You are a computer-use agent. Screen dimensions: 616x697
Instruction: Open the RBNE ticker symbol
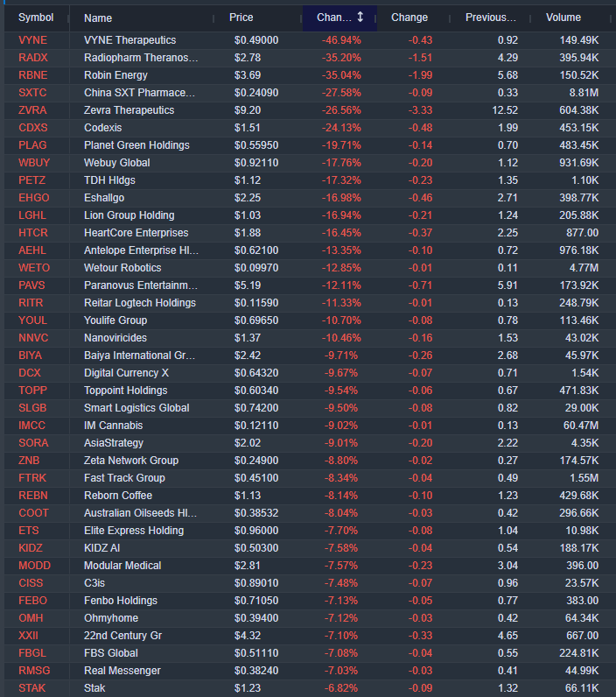coord(33,75)
